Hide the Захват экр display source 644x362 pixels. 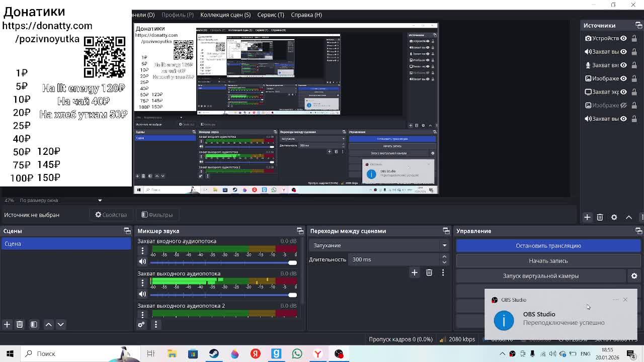coord(623,92)
